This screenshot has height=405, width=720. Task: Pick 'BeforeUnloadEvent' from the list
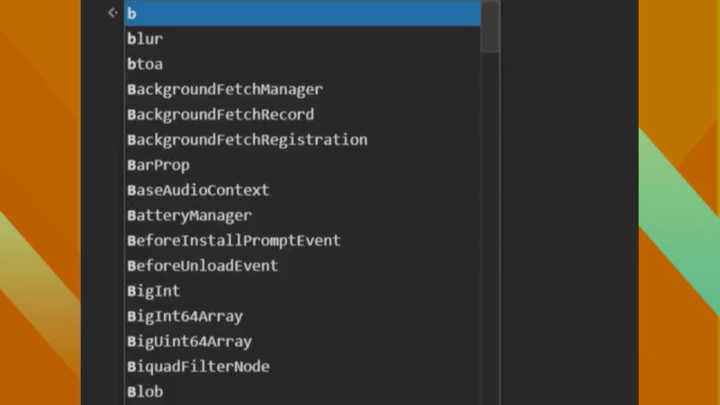(x=202, y=266)
